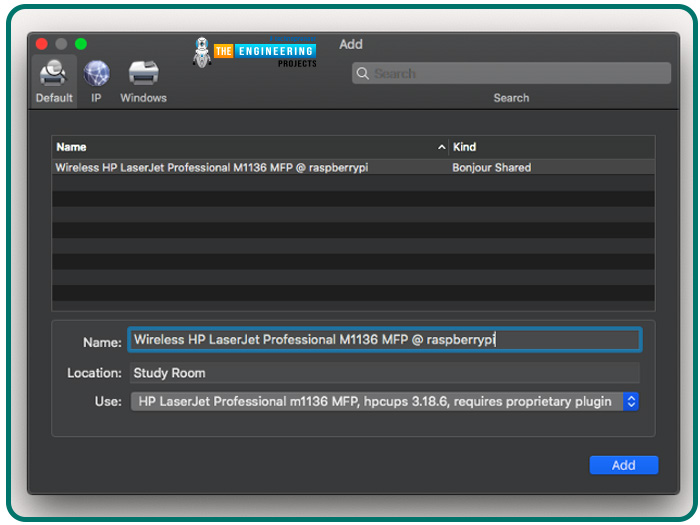Screen dimensions: 700x525
Task: Click the gray minimize window button
Action: (62, 44)
